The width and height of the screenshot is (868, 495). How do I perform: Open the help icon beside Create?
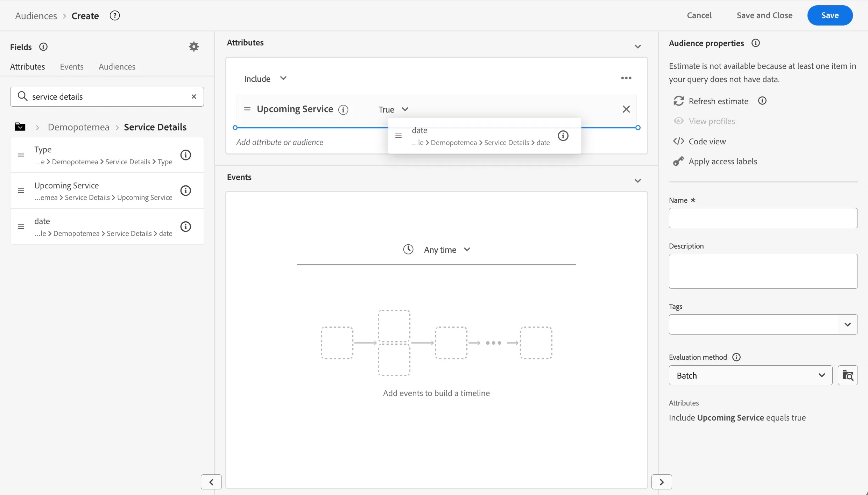click(115, 16)
